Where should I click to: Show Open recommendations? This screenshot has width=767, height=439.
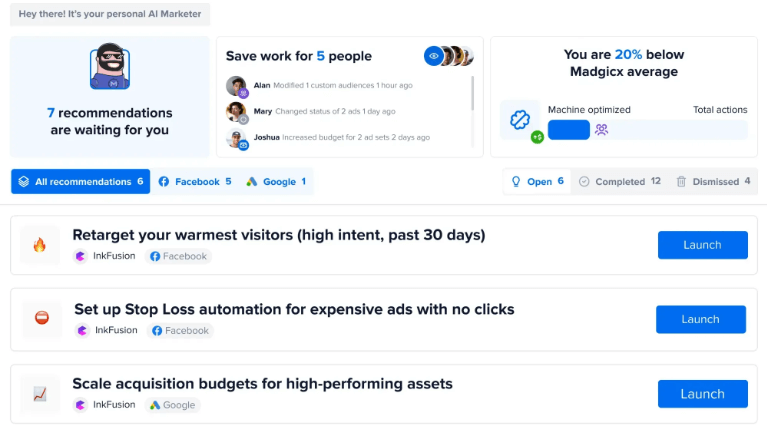(537, 182)
